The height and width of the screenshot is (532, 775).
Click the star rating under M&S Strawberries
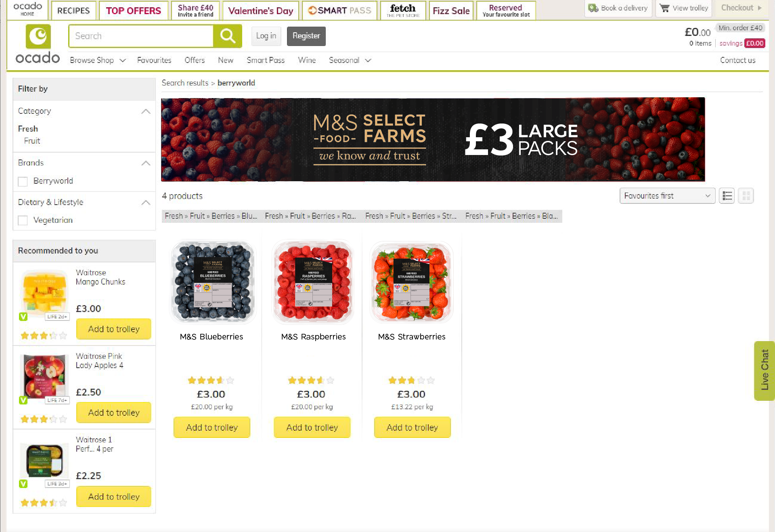point(411,380)
